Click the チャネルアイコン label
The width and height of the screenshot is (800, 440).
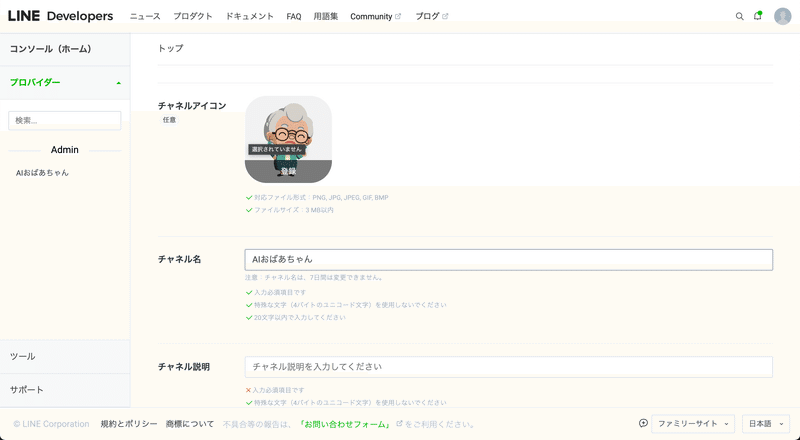click(192, 106)
